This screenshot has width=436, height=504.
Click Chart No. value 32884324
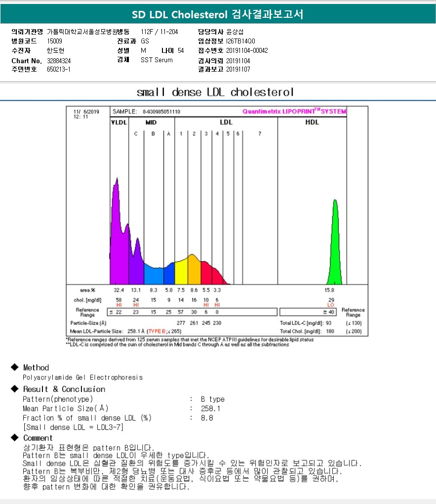click(x=59, y=61)
